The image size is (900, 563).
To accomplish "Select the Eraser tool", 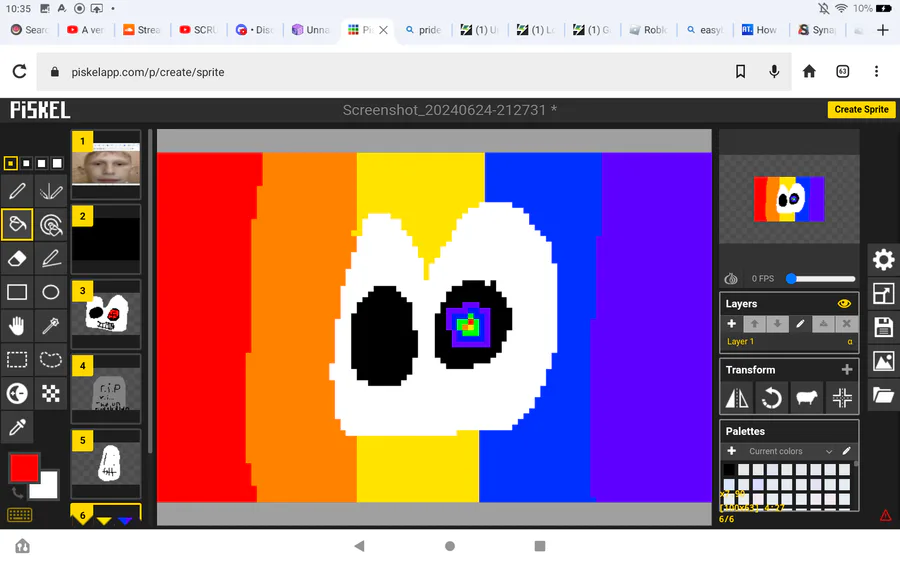I will pyautogui.click(x=17, y=259).
